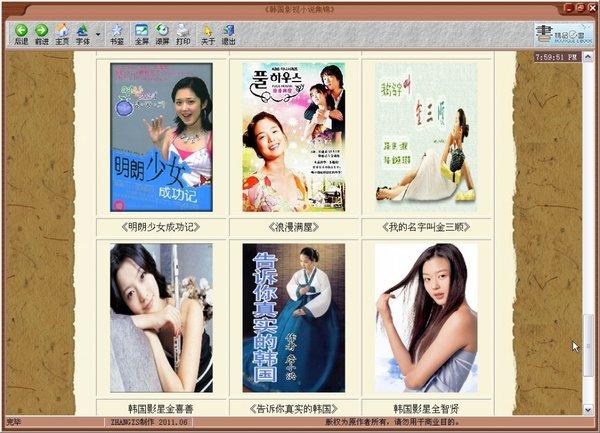The height and width of the screenshot is (433, 600).
Task: Open the 书签 bookmark icon
Action: pos(117,34)
